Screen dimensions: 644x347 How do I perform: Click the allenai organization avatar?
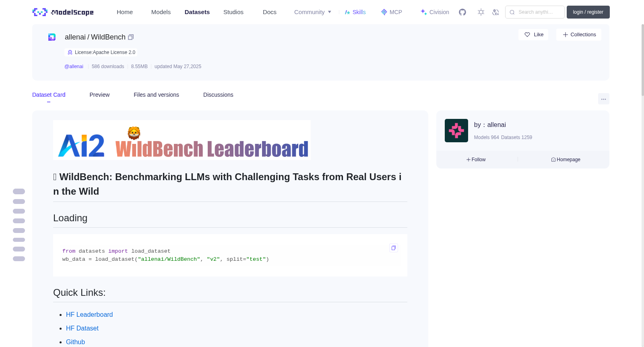pos(456,131)
